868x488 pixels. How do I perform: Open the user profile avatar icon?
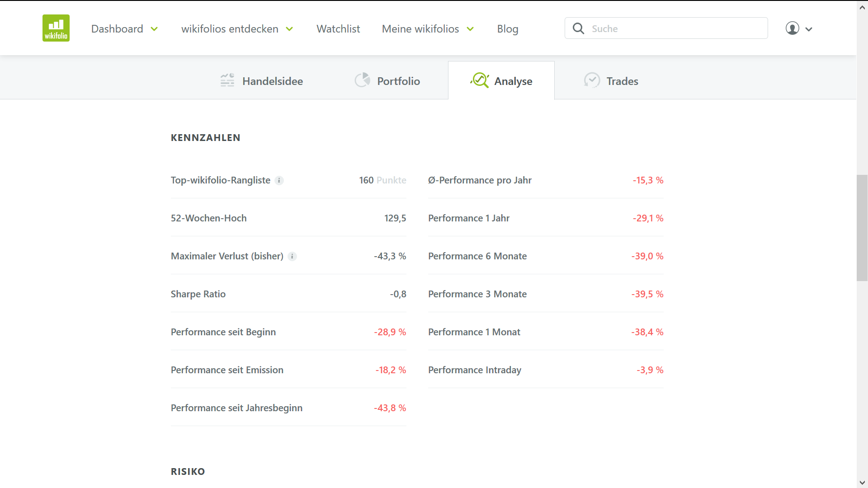point(792,28)
